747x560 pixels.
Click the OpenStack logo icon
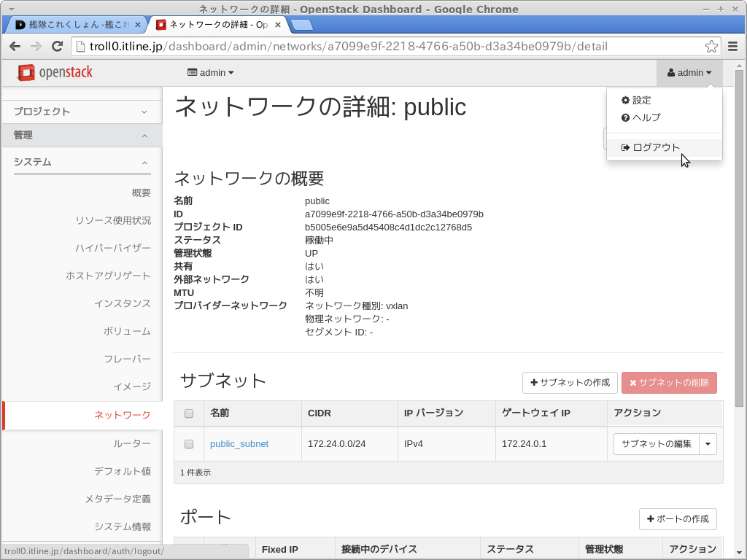26,72
